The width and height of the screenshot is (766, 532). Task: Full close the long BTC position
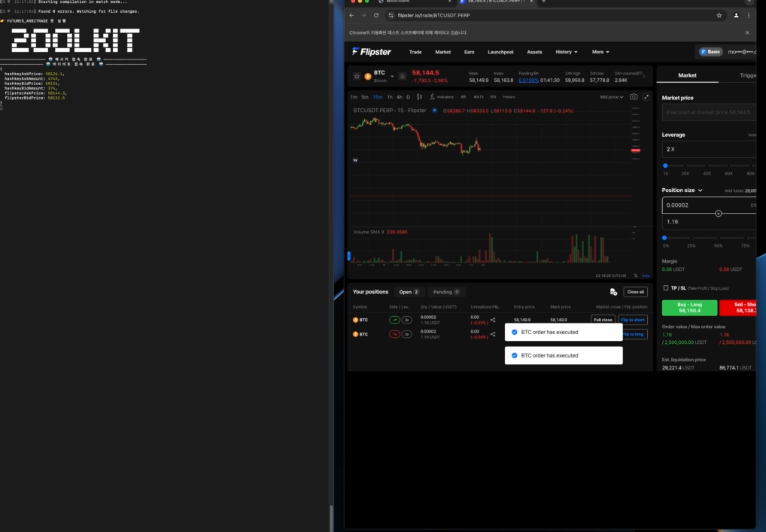tap(603, 320)
